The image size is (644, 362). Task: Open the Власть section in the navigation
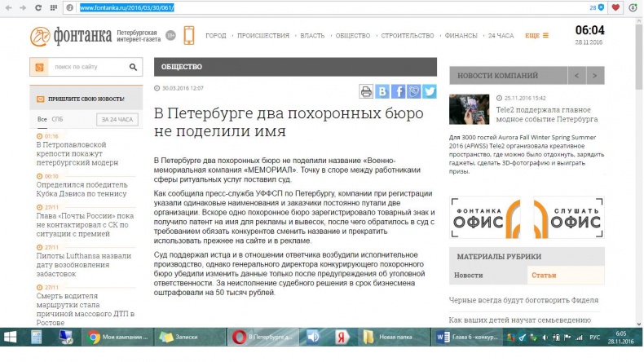(x=312, y=36)
